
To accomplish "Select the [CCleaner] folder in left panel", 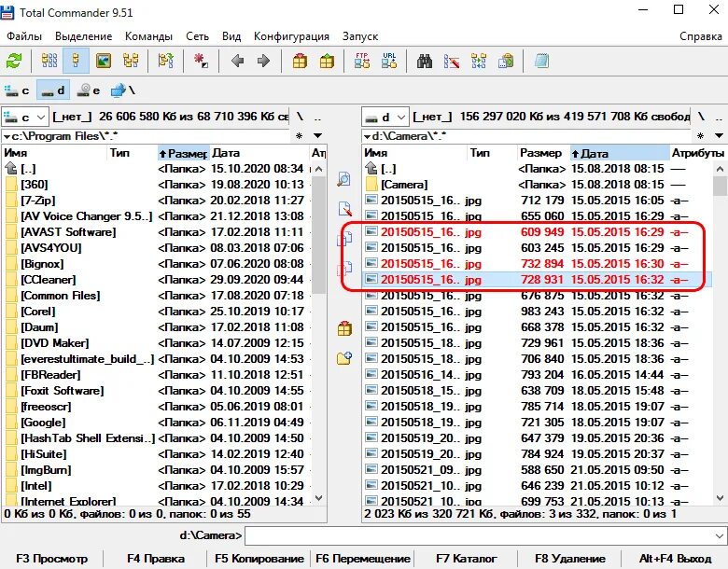I will [x=155, y=280].
